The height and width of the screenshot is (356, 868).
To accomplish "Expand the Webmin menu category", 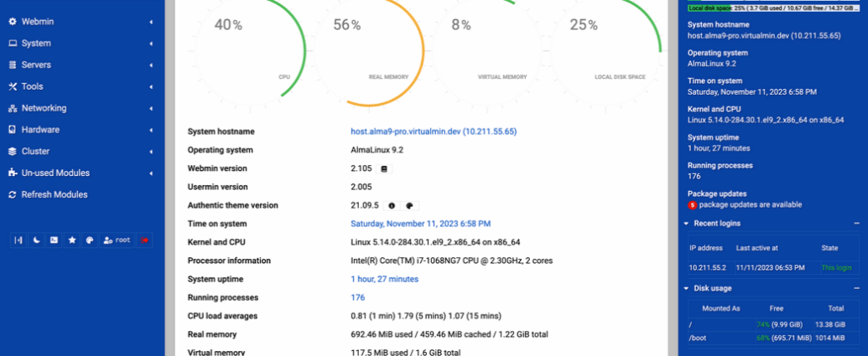I will pos(37,21).
